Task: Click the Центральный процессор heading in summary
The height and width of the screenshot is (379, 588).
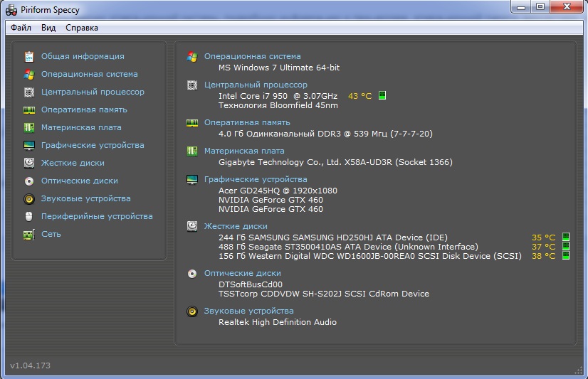Action: click(256, 85)
